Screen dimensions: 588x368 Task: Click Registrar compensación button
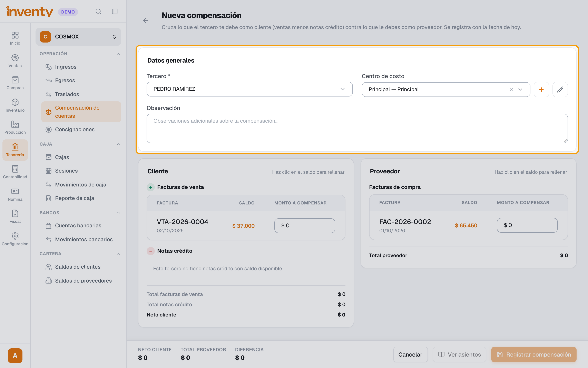(533, 354)
